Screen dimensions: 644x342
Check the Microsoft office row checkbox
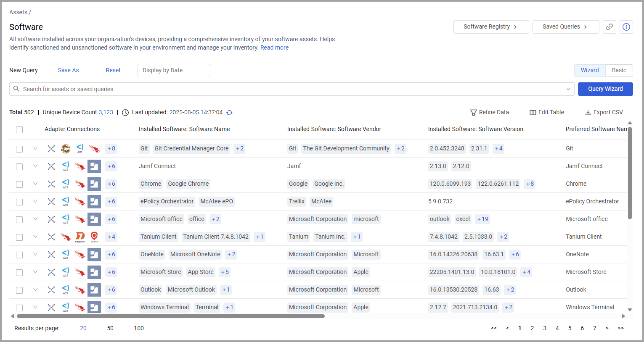click(x=19, y=220)
